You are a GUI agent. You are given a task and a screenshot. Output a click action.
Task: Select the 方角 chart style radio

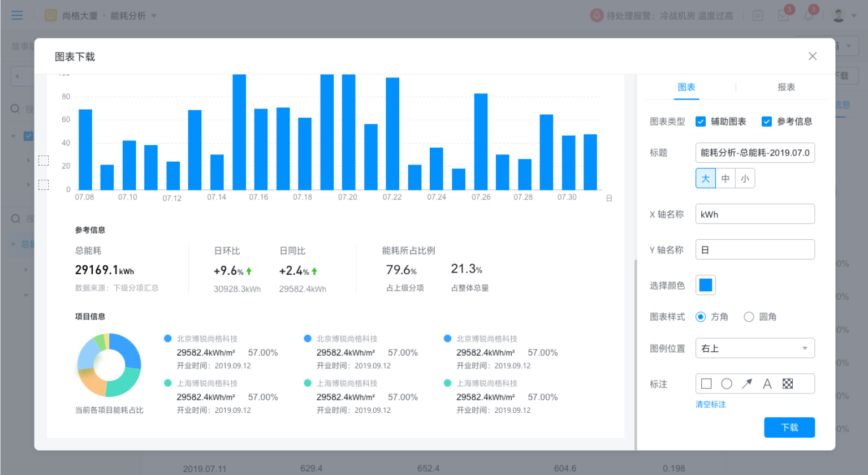click(701, 317)
